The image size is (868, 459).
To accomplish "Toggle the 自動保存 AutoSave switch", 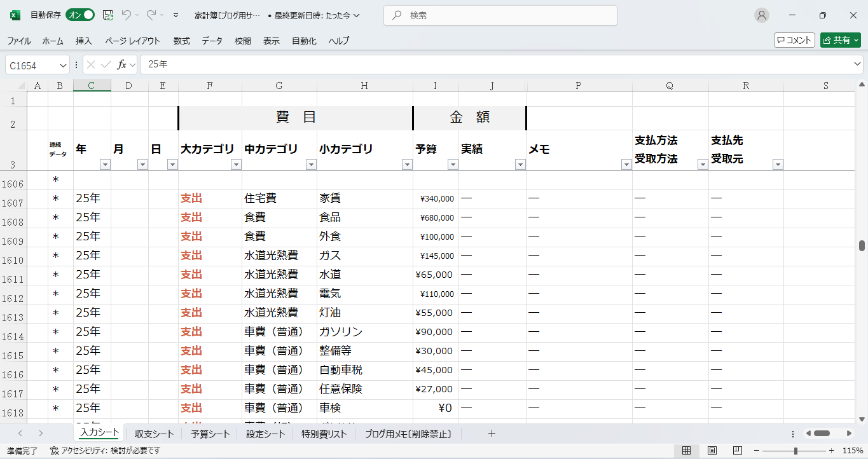I will [80, 15].
